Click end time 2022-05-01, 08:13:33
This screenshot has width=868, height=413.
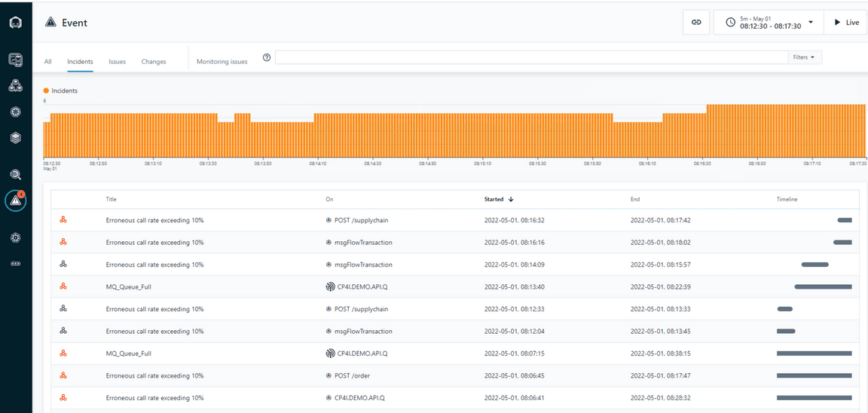pyautogui.click(x=660, y=309)
